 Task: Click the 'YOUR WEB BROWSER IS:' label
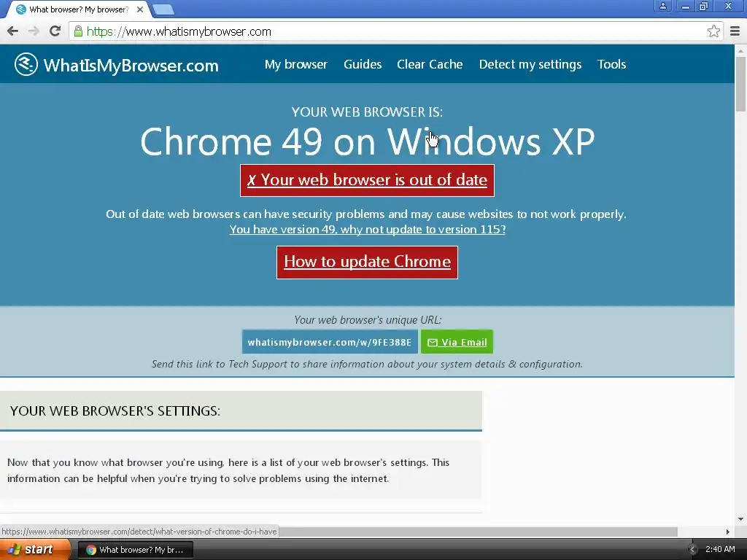point(368,112)
